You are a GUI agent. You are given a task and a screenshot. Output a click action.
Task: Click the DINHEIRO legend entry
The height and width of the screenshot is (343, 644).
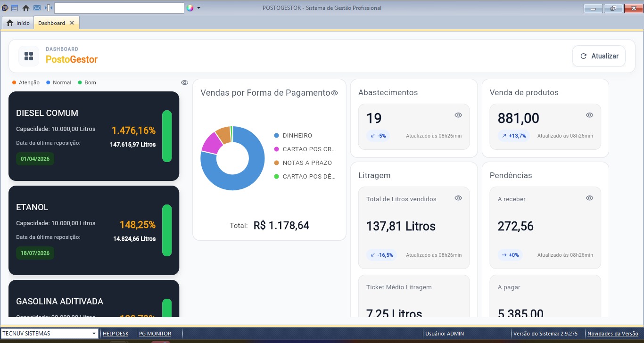click(293, 136)
